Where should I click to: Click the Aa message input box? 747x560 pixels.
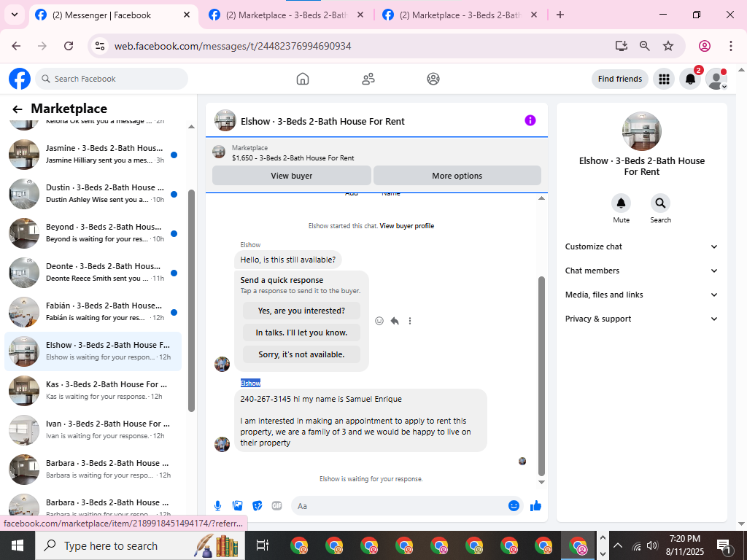[x=399, y=506]
